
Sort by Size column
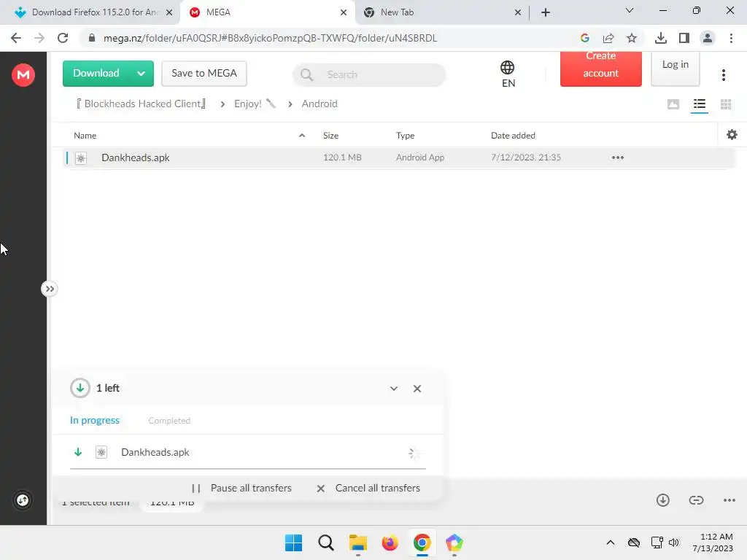click(330, 136)
